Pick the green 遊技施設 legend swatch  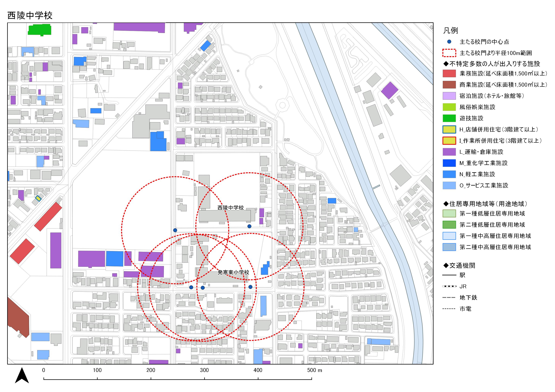click(449, 118)
